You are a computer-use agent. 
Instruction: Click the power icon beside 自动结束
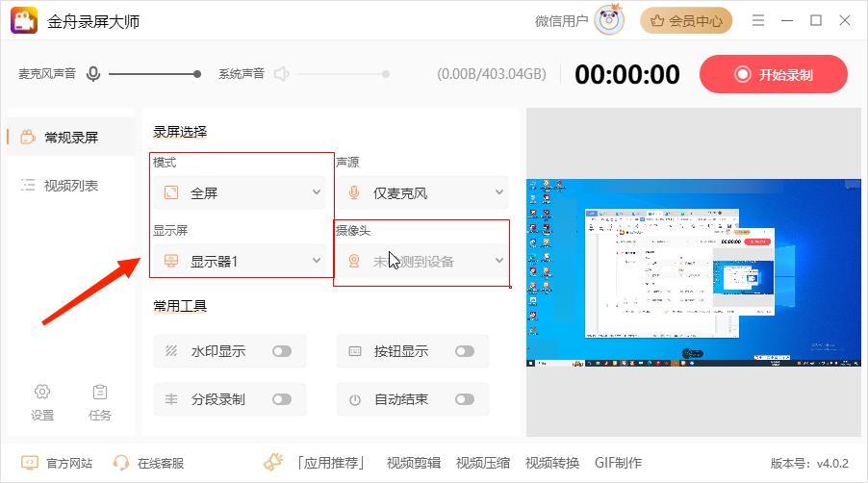355,399
